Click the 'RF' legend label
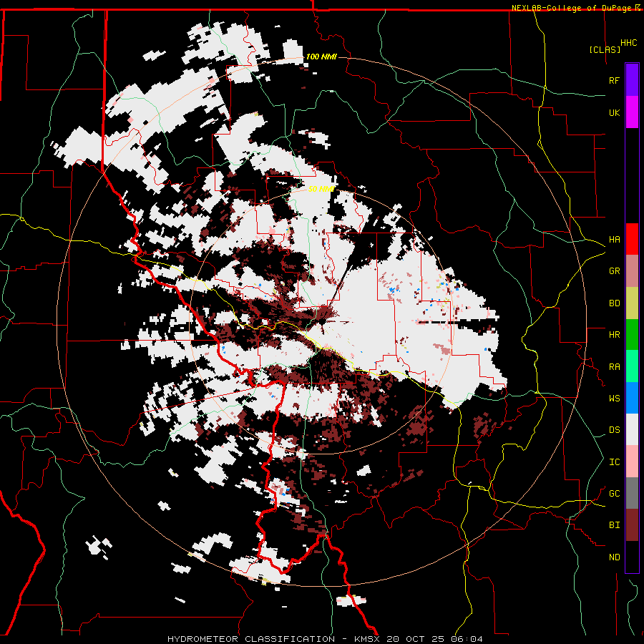Screen dimensions: 644x644 point(614,81)
